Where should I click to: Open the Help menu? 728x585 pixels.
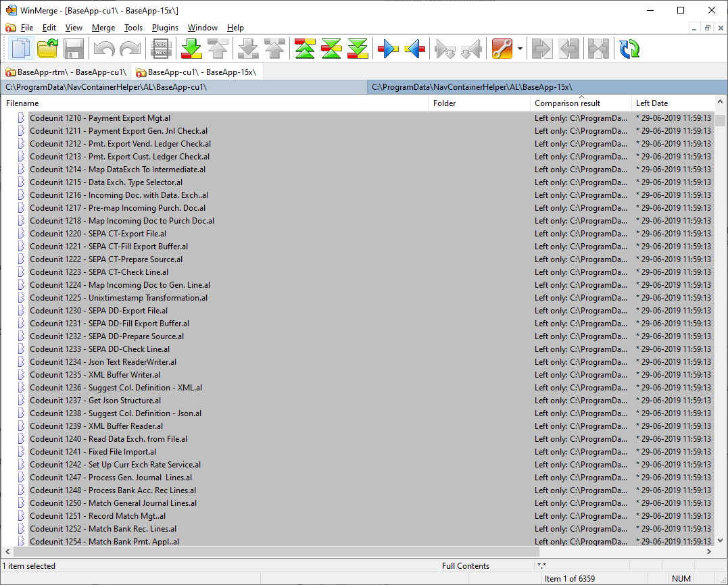235,28
